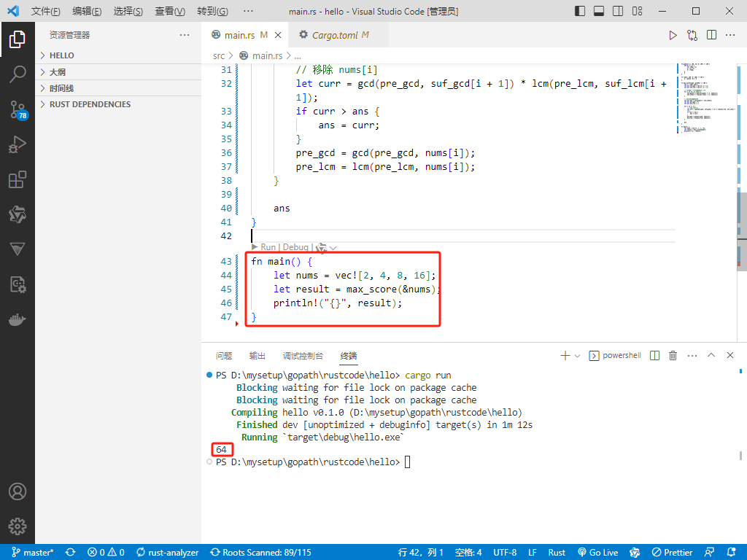
Task: Close the terminal panel
Action: 729,355
